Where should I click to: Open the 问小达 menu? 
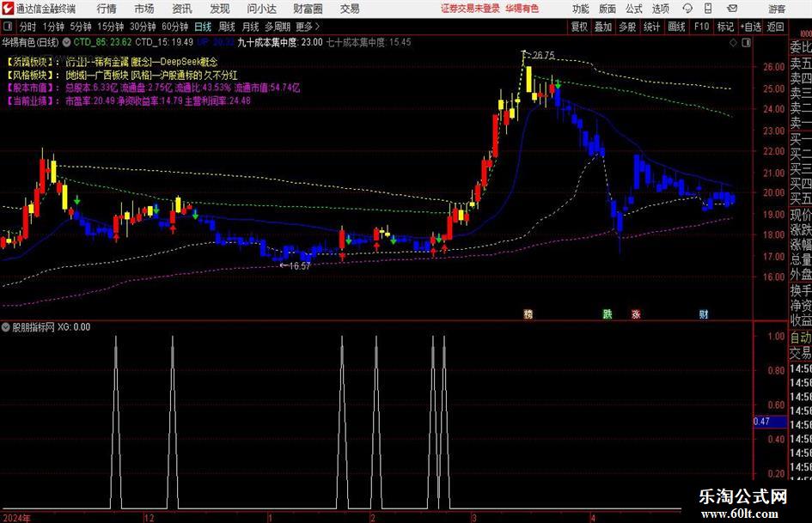[261, 9]
